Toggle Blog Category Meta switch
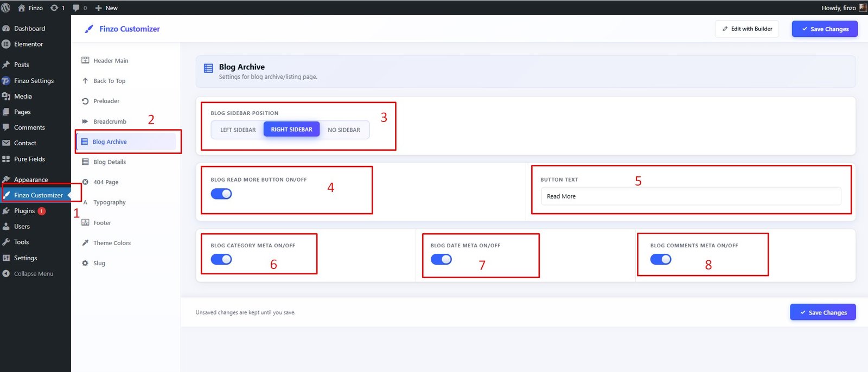Image resolution: width=868 pixels, height=372 pixels. point(221,259)
